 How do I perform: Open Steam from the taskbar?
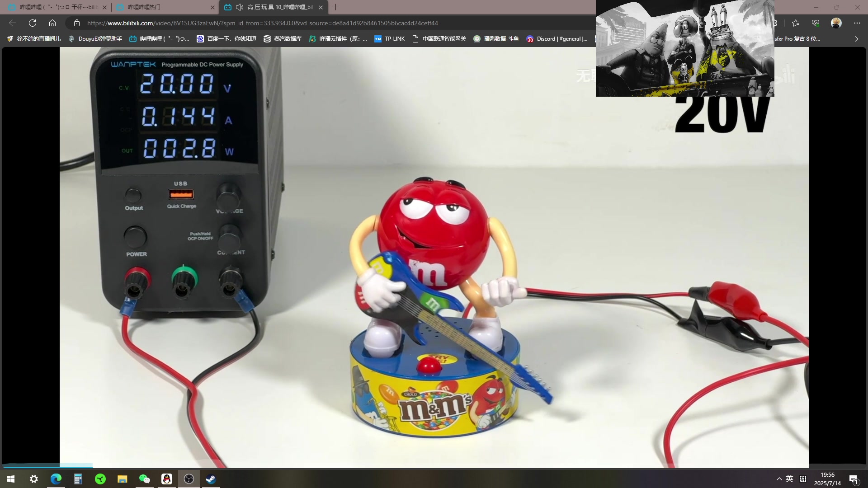(x=211, y=479)
